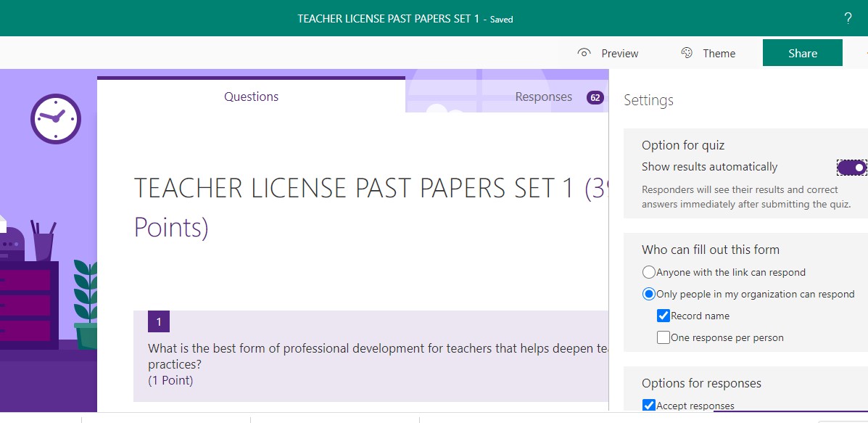Select question number 1 badge

tap(159, 321)
